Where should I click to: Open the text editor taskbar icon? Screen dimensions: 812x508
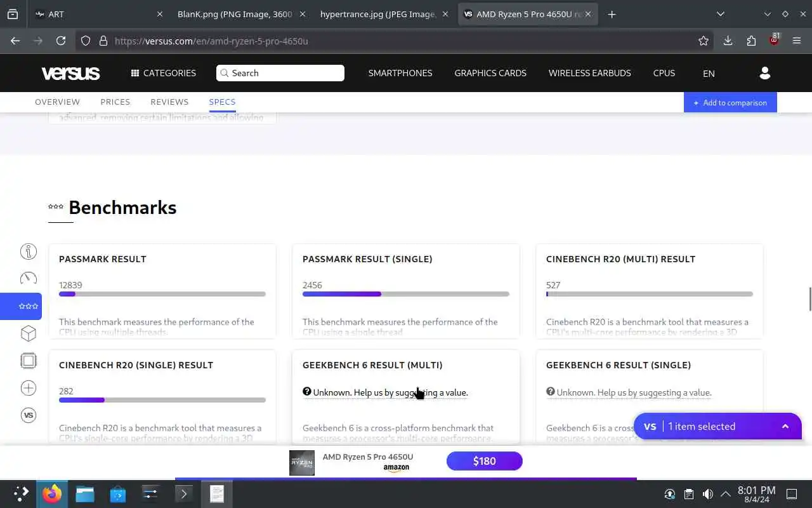click(x=217, y=493)
